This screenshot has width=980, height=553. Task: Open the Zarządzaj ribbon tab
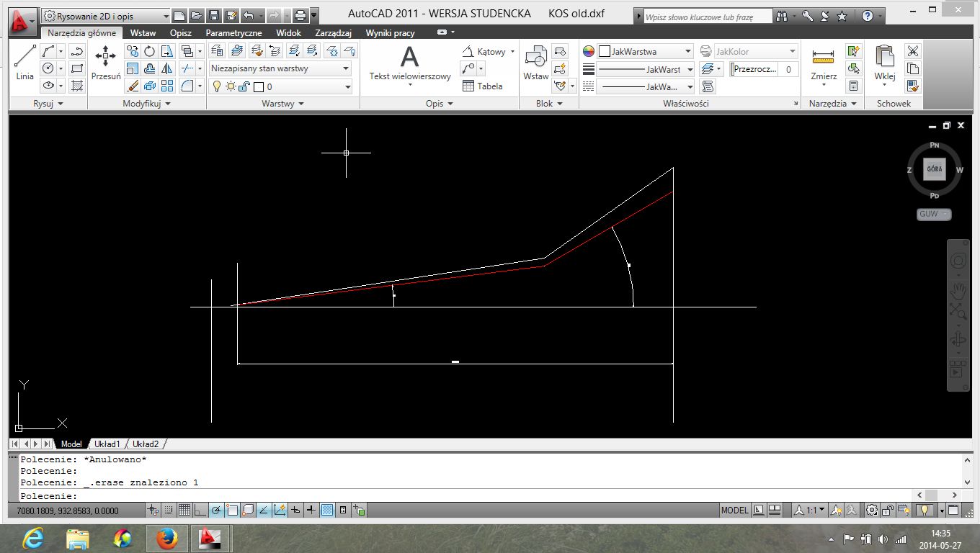333,33
